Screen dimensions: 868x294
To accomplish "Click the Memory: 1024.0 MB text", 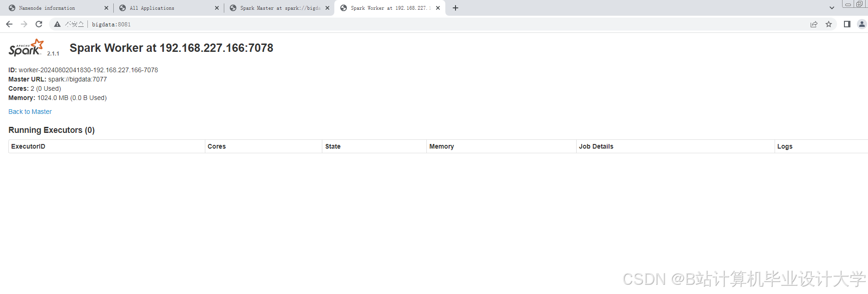I will tap(57, 98).
